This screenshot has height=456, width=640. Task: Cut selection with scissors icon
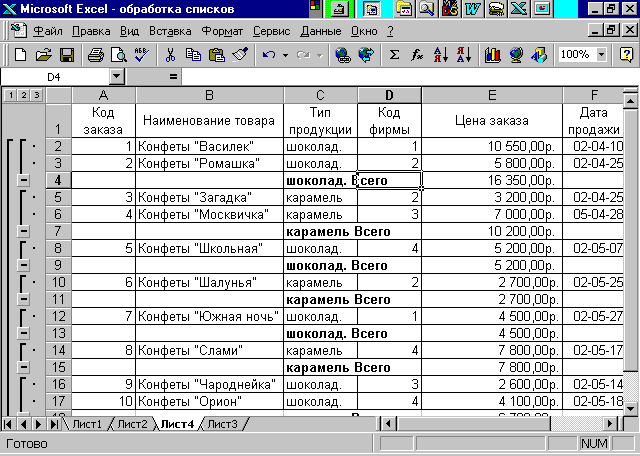(170, 54)
